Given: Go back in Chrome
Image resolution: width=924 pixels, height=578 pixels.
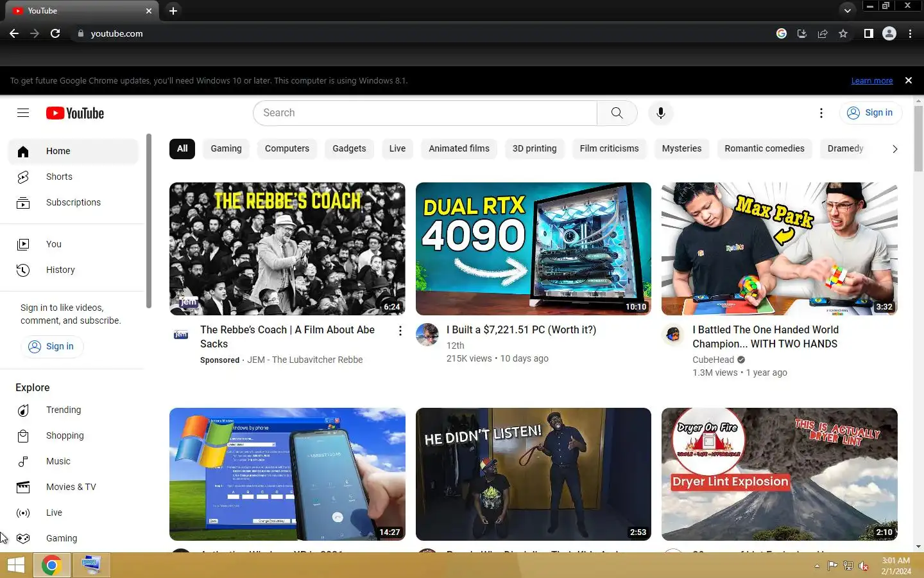Looking at the screenshot, I should pos(14,33).
